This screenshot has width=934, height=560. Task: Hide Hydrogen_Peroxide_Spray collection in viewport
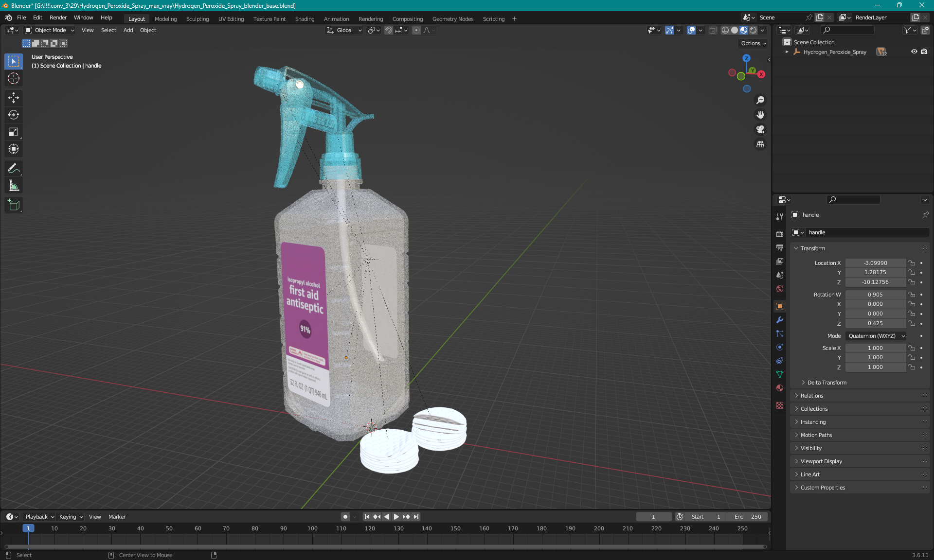(x=914, y=52)
